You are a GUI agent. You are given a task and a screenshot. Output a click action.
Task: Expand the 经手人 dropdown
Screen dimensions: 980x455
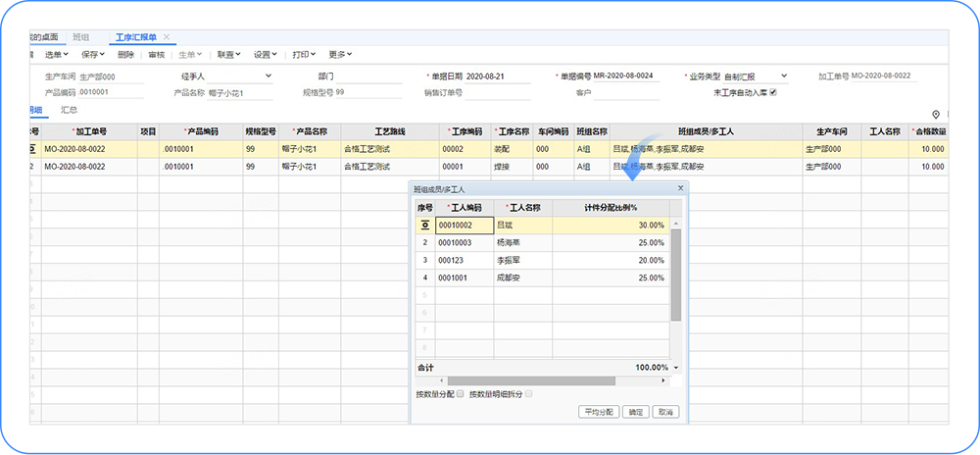[269, 76]
